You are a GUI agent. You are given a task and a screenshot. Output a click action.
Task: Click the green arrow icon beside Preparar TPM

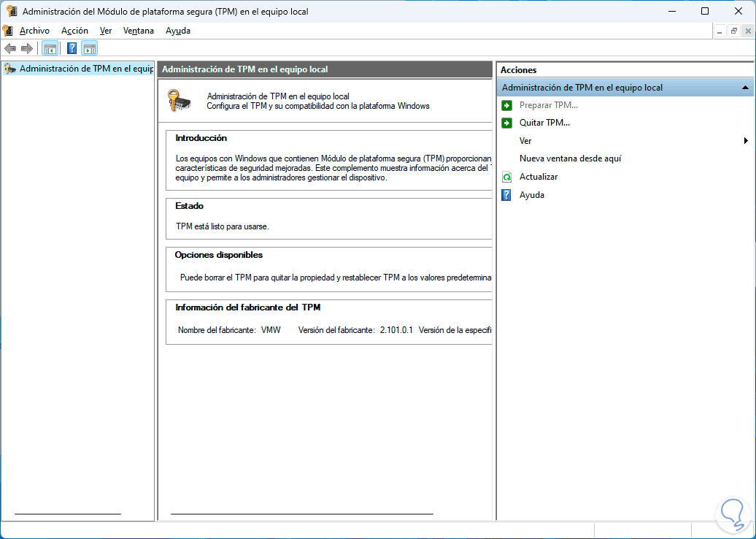[x=506, y=105]
